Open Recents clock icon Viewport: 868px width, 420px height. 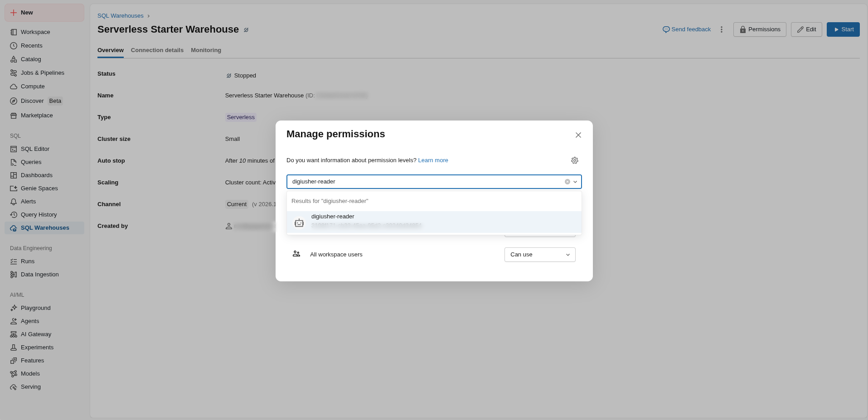point(14,46)
